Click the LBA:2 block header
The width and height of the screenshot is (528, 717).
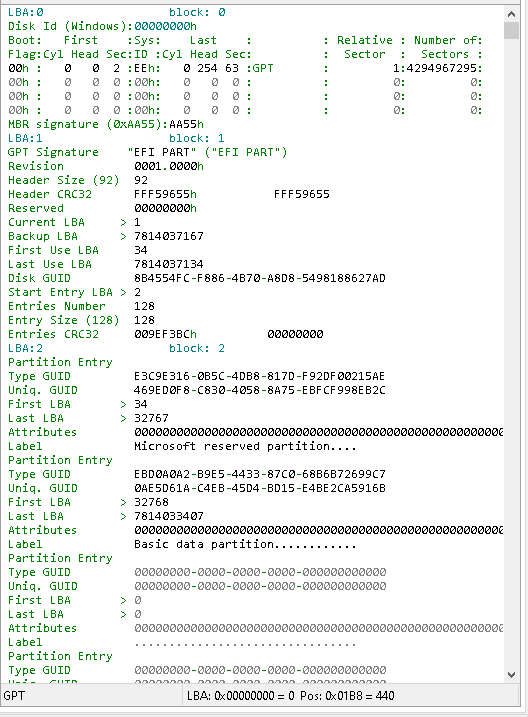coord(117,348)
